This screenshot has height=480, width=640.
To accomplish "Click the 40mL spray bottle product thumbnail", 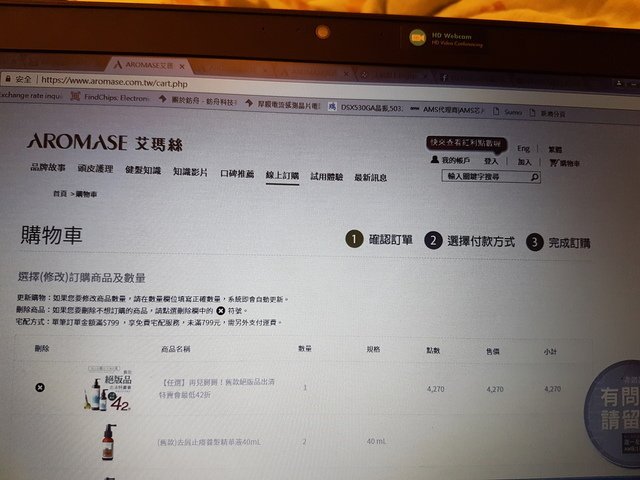I will coord(109,442).
